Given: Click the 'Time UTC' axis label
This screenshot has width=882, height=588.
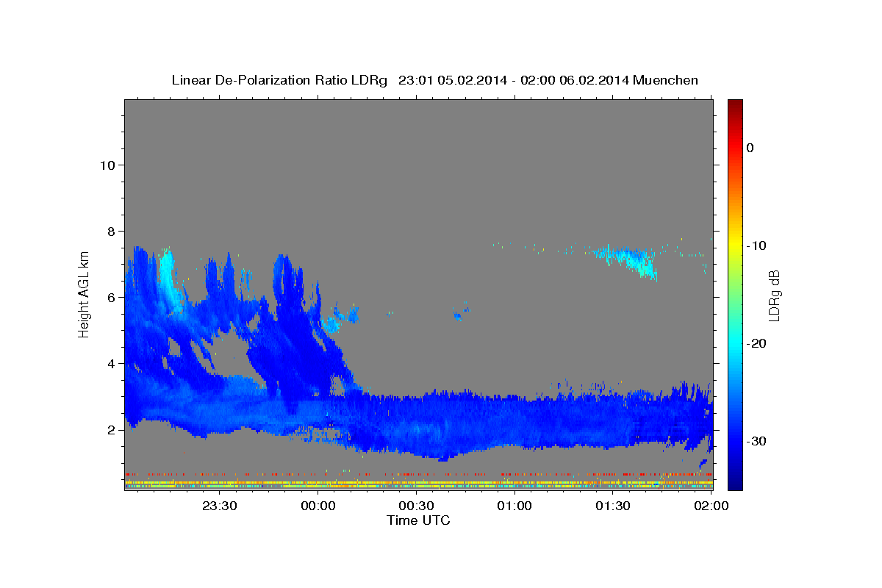Looking at the screenshot, I should click(418, 520).
